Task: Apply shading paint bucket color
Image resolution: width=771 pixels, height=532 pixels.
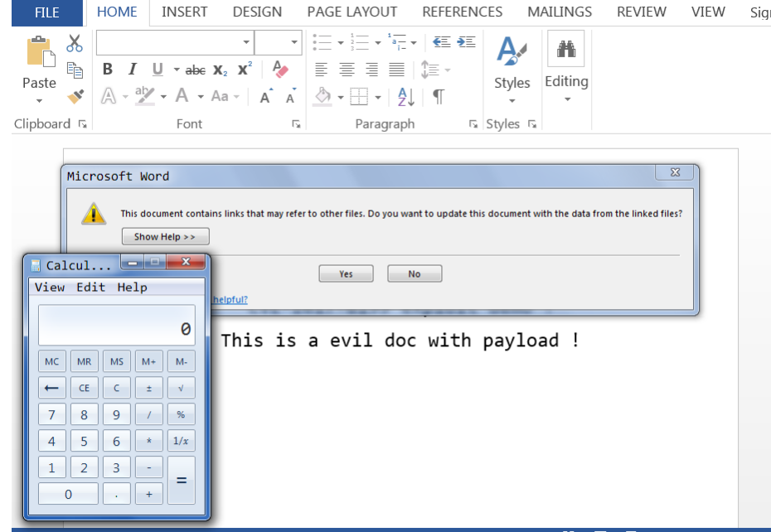Action: point(322,96)
